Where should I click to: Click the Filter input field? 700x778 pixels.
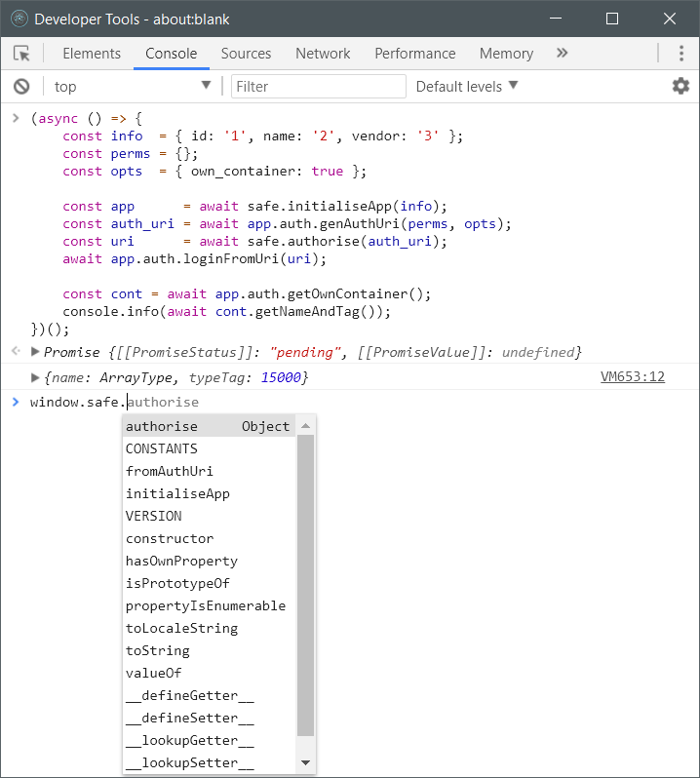point(319,87)
